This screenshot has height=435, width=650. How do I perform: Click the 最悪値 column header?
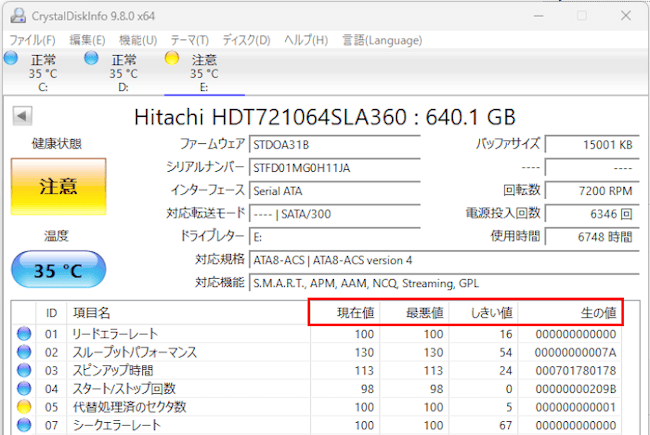(x=414, y=313)
